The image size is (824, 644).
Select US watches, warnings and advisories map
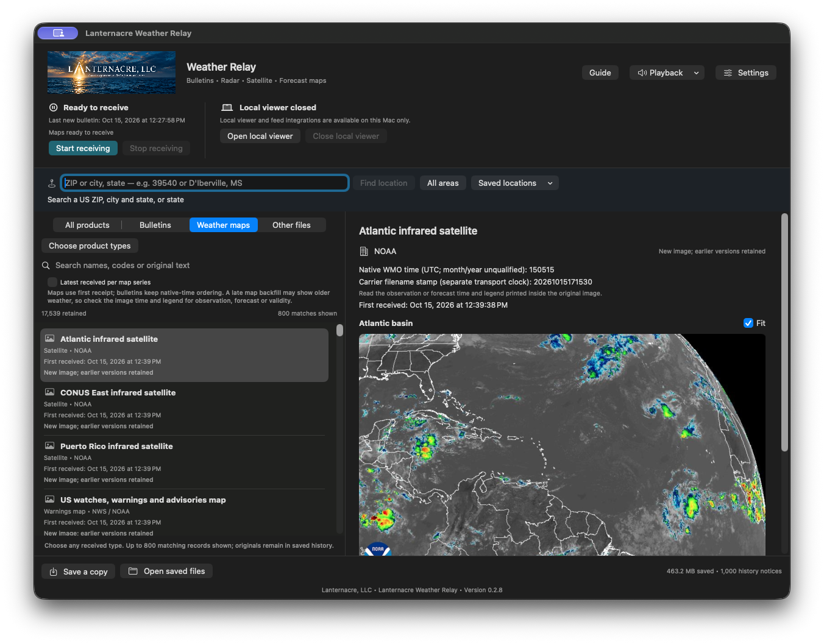[x=184, y=516]
